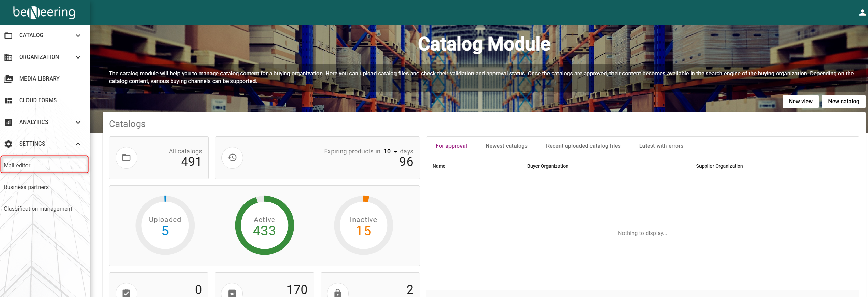Click the Analytics chart icon
Viewport: 868px width, 297px height.
(x=9, y=122)
